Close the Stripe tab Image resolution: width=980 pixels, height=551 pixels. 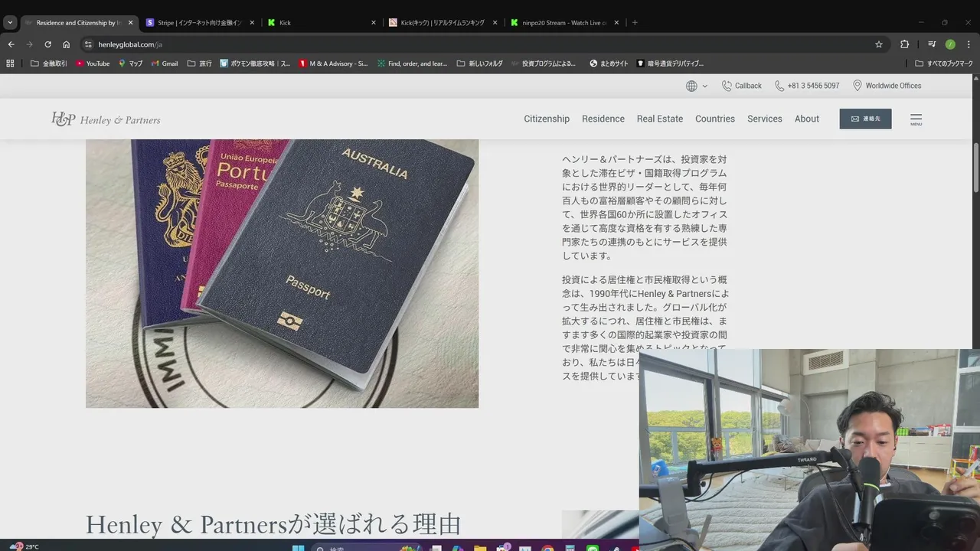252,23
